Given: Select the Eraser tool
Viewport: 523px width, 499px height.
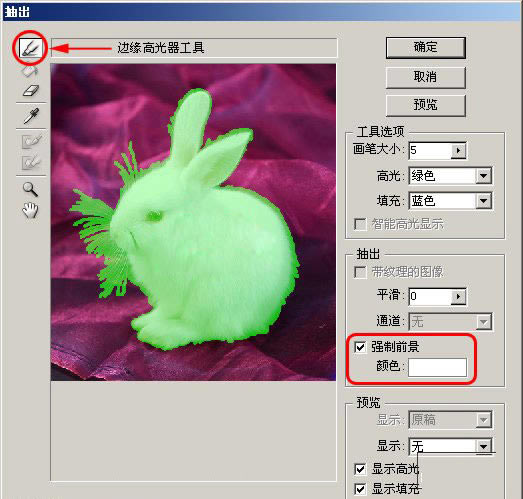Looking at the screenshot, I should 31,90.
